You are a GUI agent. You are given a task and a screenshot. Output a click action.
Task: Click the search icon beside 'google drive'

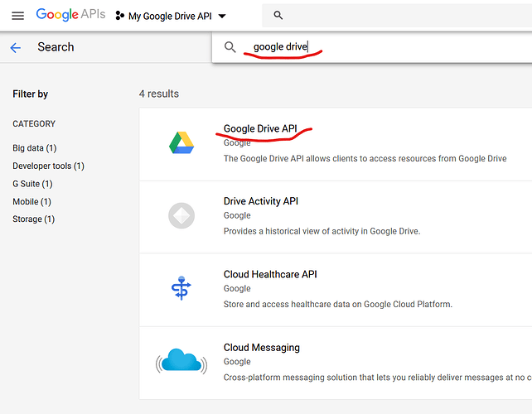point(230,47)
